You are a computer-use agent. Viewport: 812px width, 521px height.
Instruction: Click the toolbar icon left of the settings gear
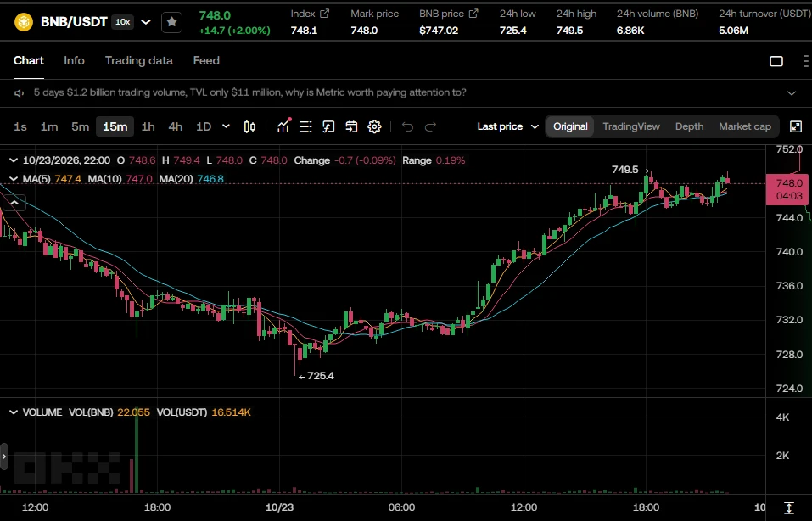click(x=351, y=127)
